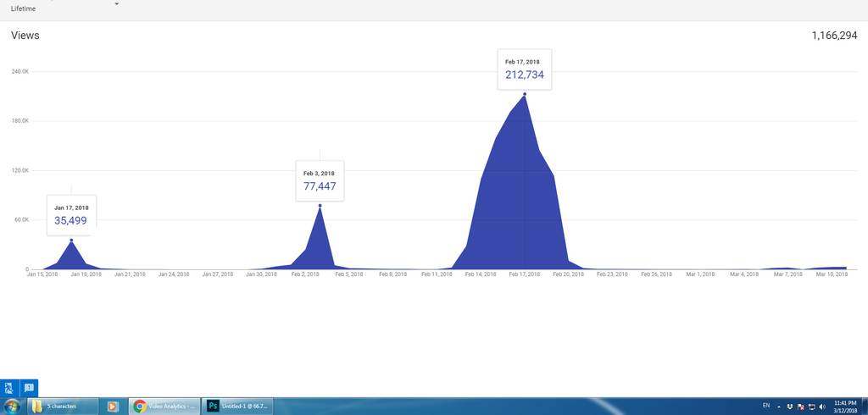868x415 pixels.
Task: Click the 240.0K y-axis label
Action: coord(21,72)
